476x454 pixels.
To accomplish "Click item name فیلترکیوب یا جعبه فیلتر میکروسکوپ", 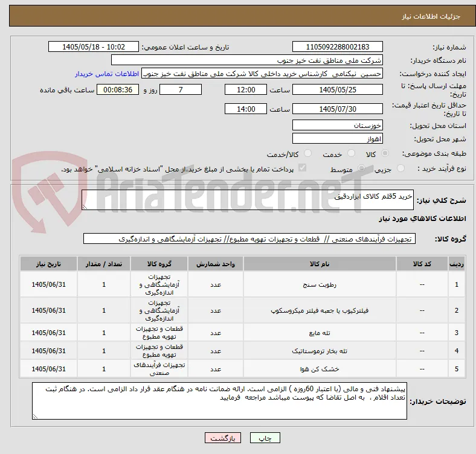I will [320, 310].
